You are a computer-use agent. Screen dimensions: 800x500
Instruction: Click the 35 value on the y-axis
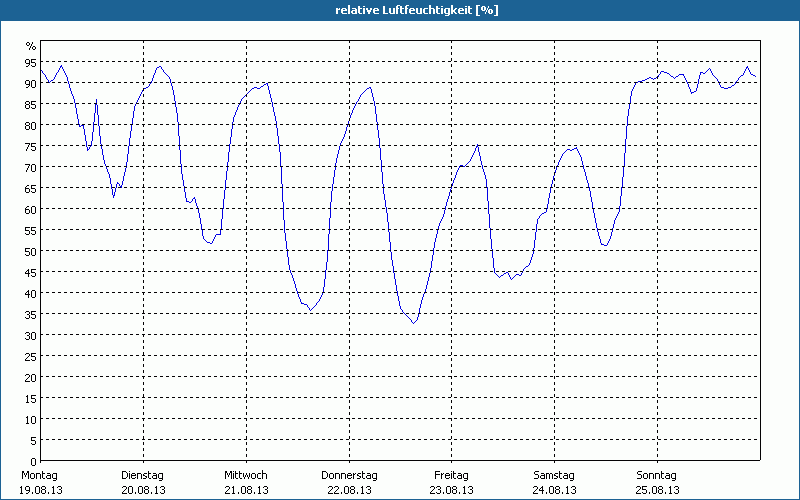click(x=31, y=314)
